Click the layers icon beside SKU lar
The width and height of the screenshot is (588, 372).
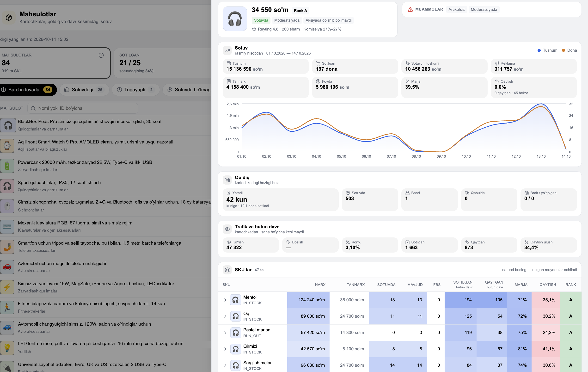point(227,270)
